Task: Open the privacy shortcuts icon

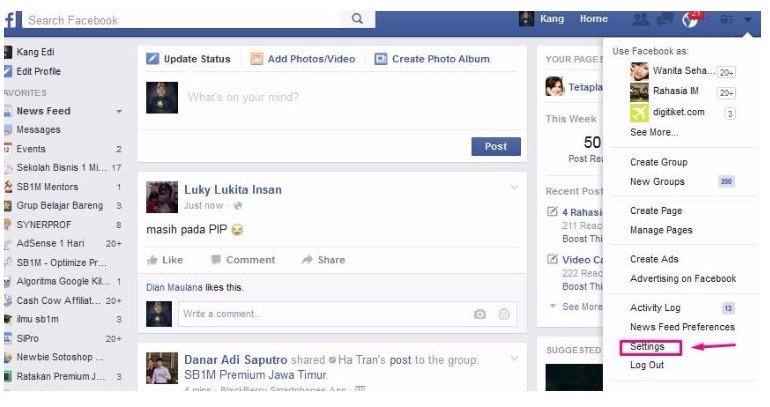Action: pyautogui.click(x=727, y=20)
